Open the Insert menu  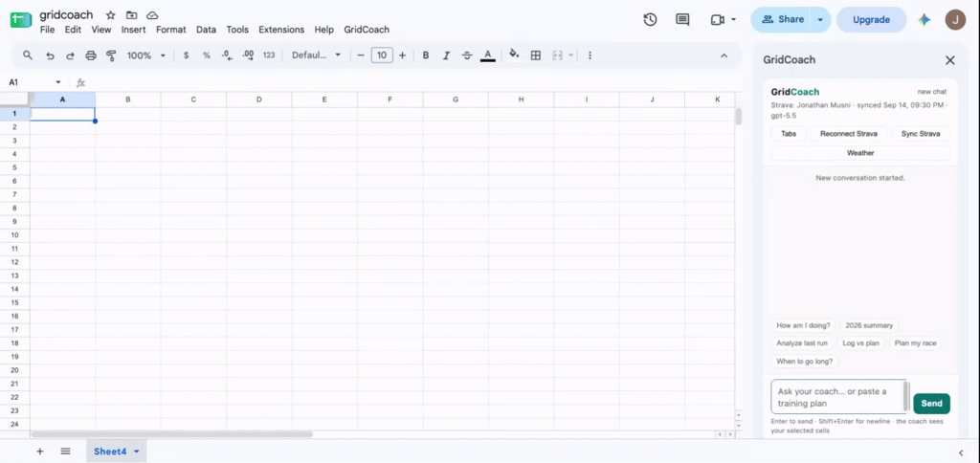(x=134, y=30)
